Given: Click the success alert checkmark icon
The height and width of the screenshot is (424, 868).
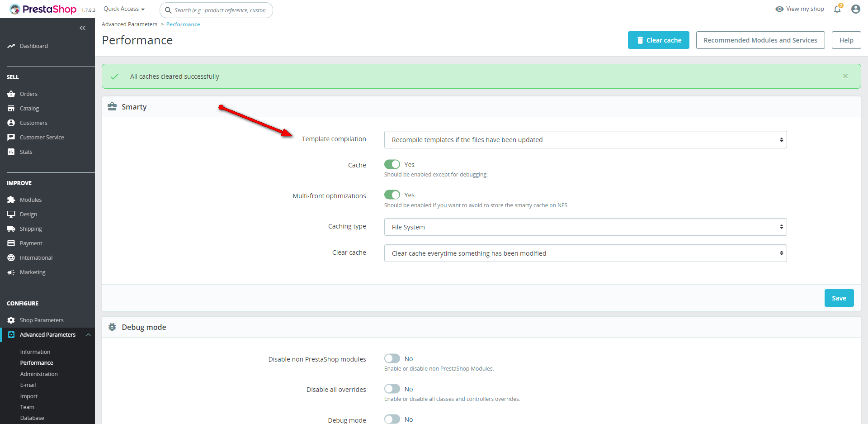Looking at the screenshot, I should pos(114,76).
